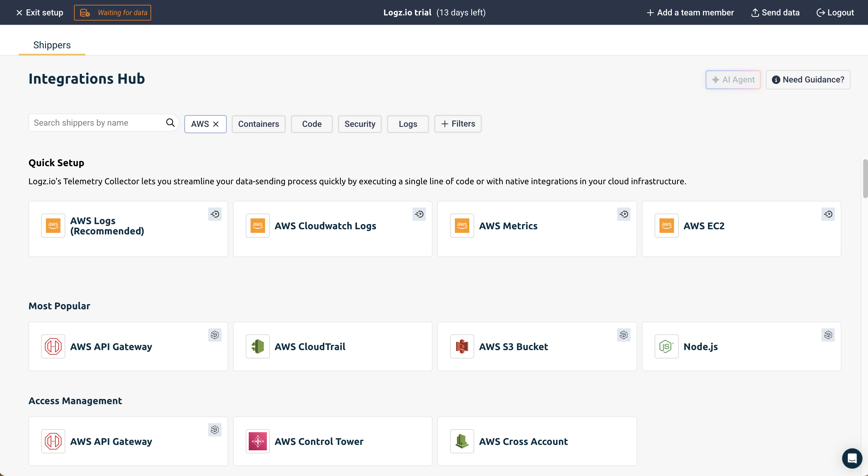Open the red AWS S3 Bucket icon
The height and width of the screenshot is (476, 868).
click(462, 346)
